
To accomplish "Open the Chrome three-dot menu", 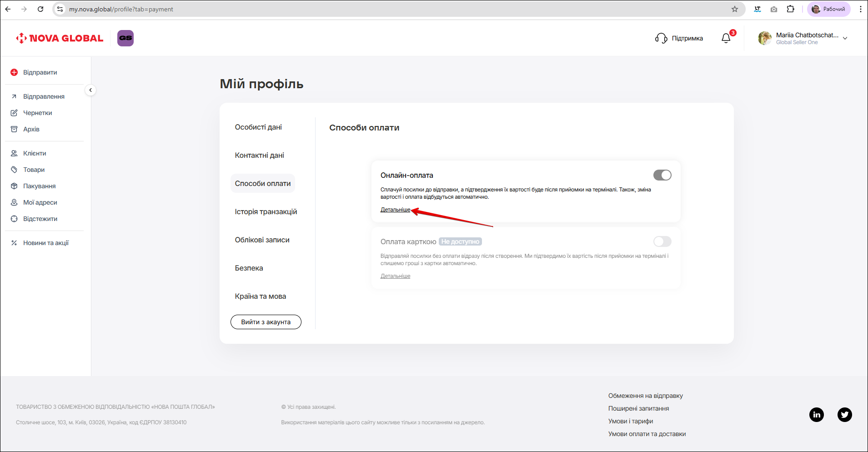I will coord(861,9).
